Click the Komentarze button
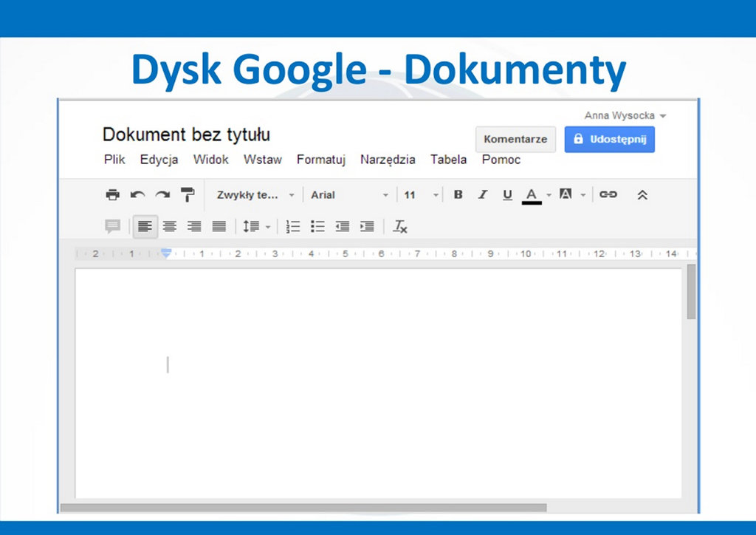Image resolution: width=756 pixels, height=535 pixels. tap(515, 140)
